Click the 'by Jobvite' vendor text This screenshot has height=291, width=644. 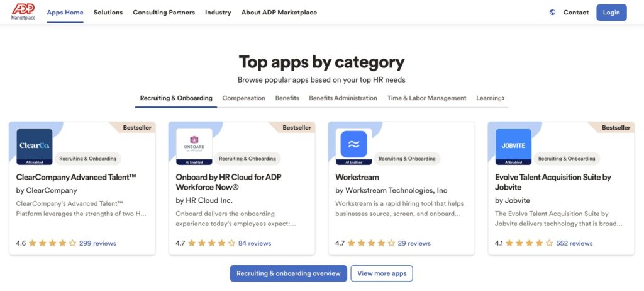513,200
